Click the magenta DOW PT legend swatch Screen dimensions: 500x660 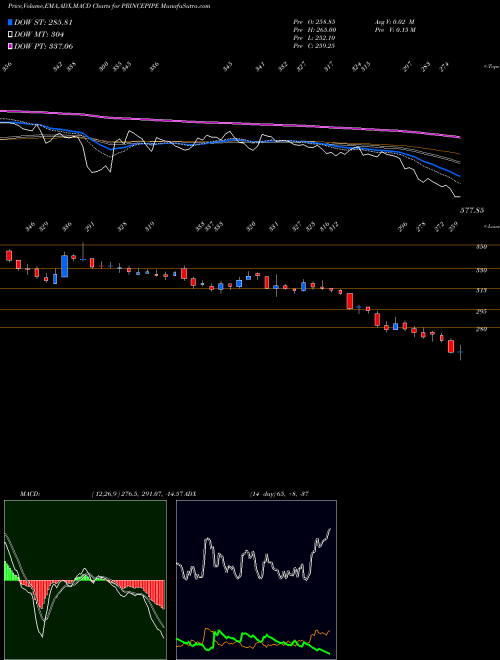coord(10,46)
